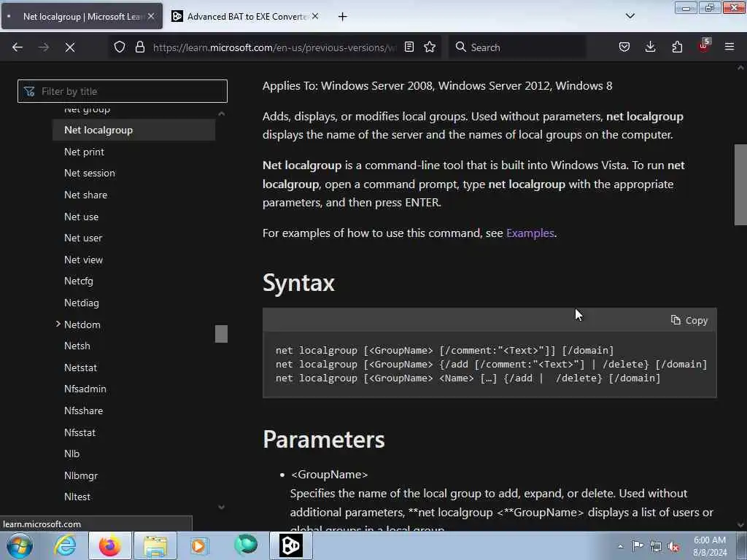Click the page vertical scrollbar thumb
The image size is (747, 560).
point(740,184)
